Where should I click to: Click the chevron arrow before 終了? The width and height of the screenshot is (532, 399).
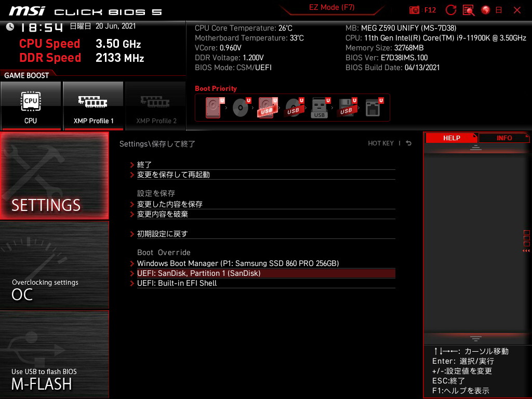[x=132, y=165]
